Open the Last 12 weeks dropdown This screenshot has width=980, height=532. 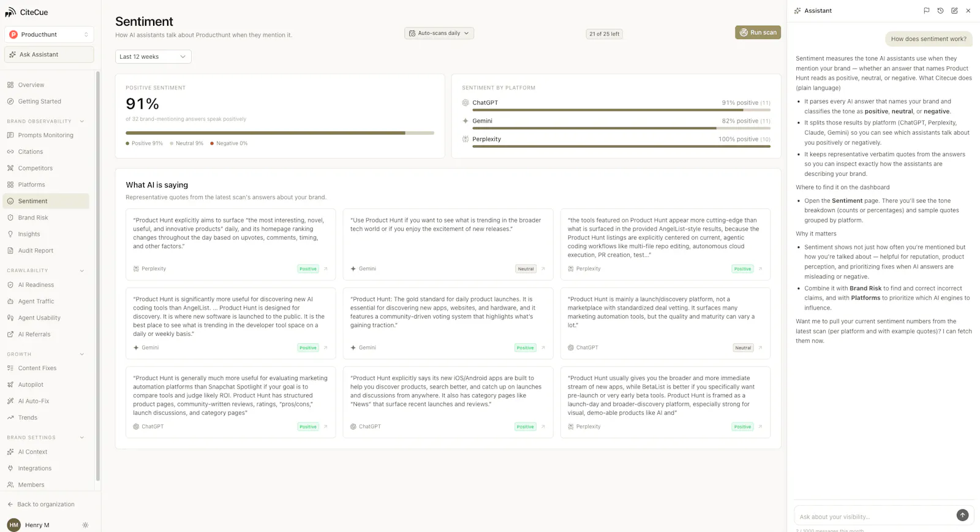[153, 57]
